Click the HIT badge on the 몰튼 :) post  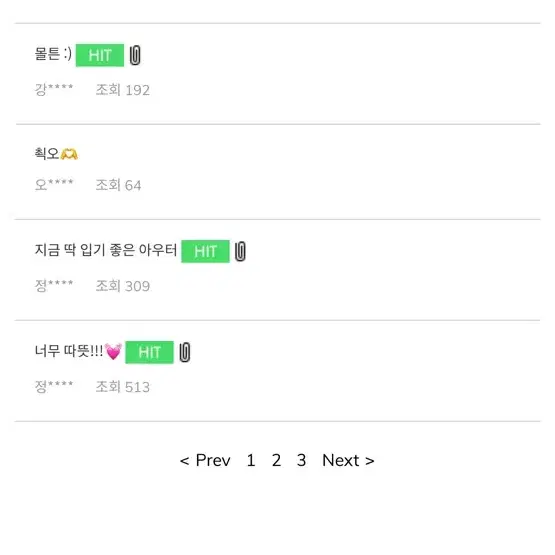tap(100, 55)
